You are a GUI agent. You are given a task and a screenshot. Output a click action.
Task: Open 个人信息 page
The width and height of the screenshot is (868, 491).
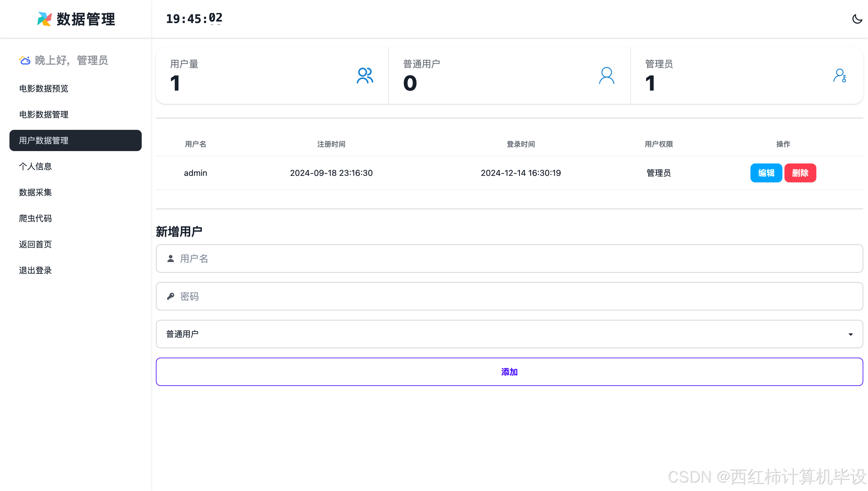click(x=35, y=166)
